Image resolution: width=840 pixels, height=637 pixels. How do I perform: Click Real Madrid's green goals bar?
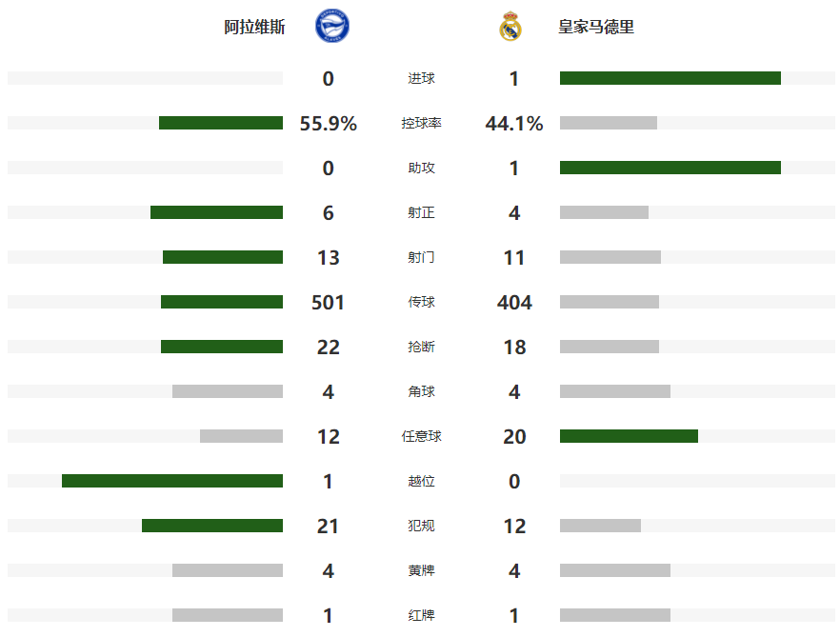(670, 78)
